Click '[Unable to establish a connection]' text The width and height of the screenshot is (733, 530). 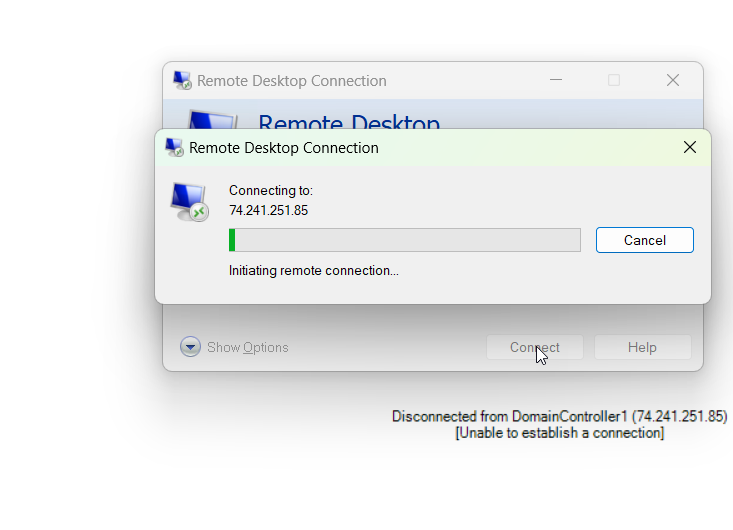(560, 433)
